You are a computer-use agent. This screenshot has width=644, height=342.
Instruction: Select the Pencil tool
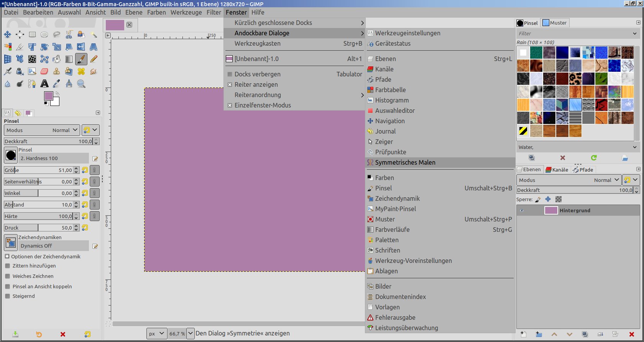(94, 59)
